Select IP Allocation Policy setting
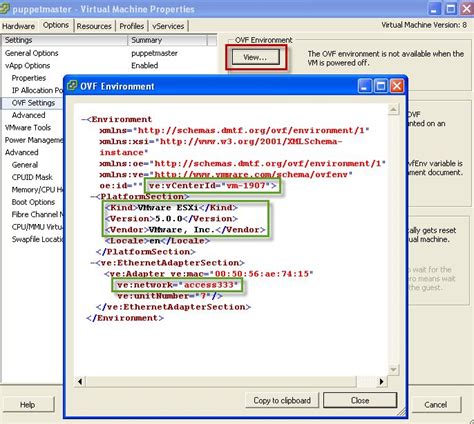The height and width of the screenshot is (424, 474). 37,90
